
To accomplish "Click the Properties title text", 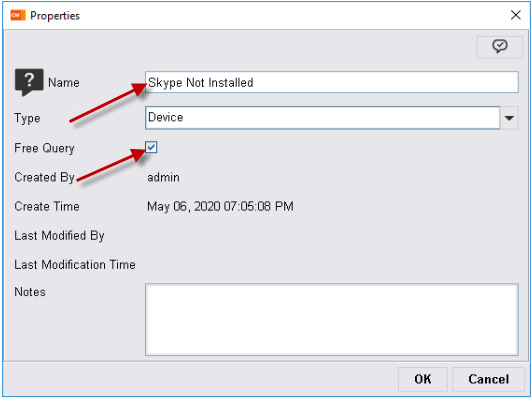I will click(55, 16).
